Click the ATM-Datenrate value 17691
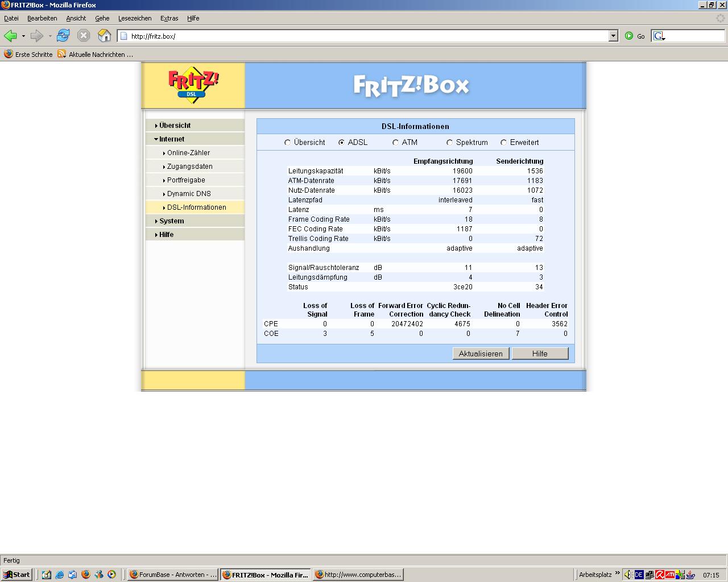The image size is (728, 582). [x=462, y=181]
